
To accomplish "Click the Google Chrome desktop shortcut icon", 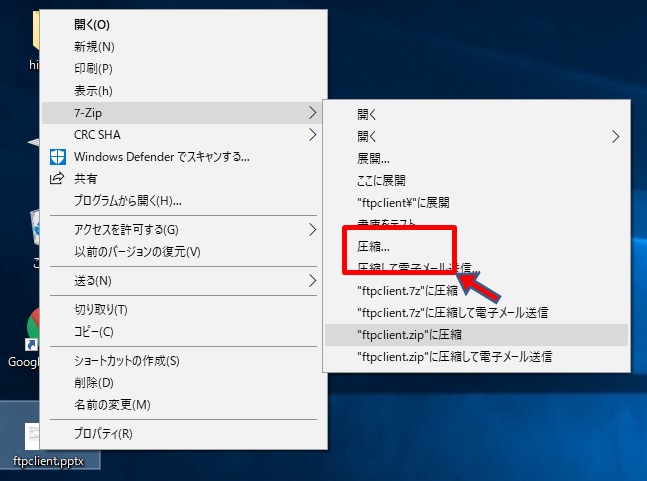I will [x=32, y=329].
